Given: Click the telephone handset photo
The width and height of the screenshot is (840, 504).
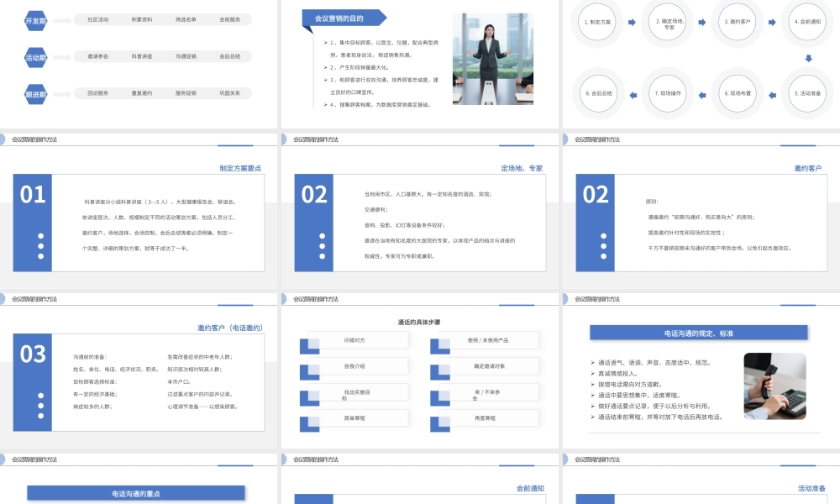Looking at the screenshot, I should tap(774, 386).
